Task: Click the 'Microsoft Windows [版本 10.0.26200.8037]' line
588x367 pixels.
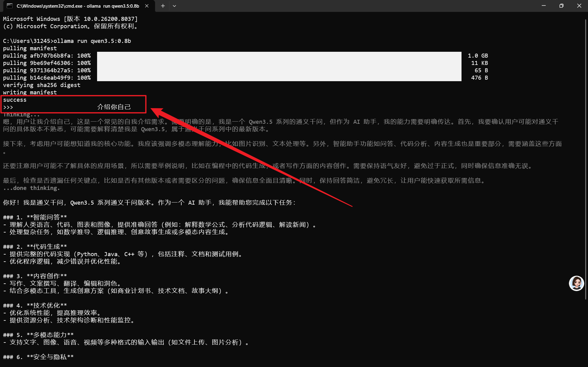Action: [x=70, y=19]
